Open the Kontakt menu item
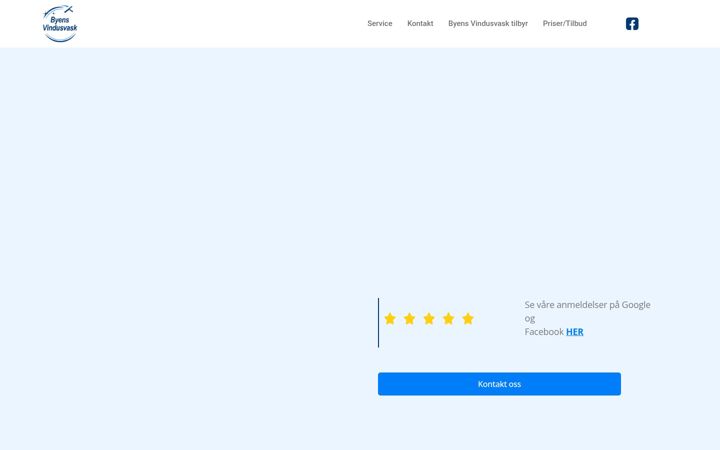The image size is (720, 450). [x=420, y=23]
